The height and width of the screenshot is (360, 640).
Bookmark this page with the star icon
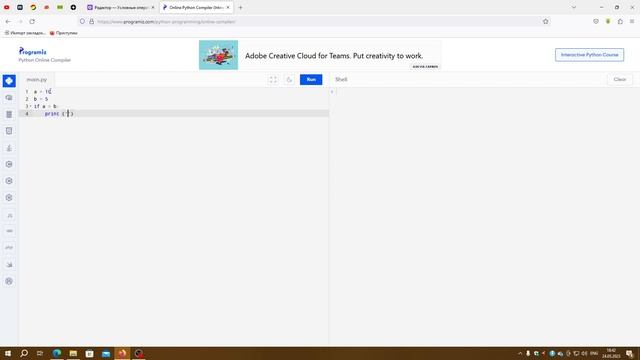pyautogui.click(x=545, y=21)
